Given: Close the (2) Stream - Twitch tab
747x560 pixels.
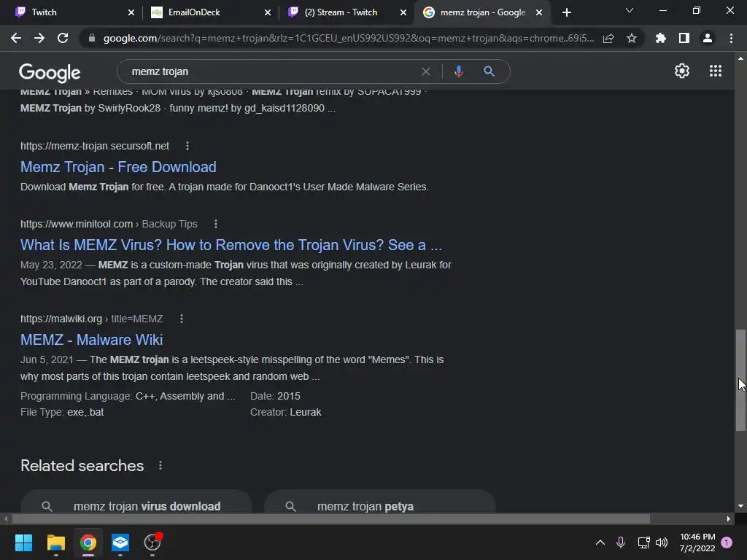Looking at the screenshot, I should (x=403, y=13).
